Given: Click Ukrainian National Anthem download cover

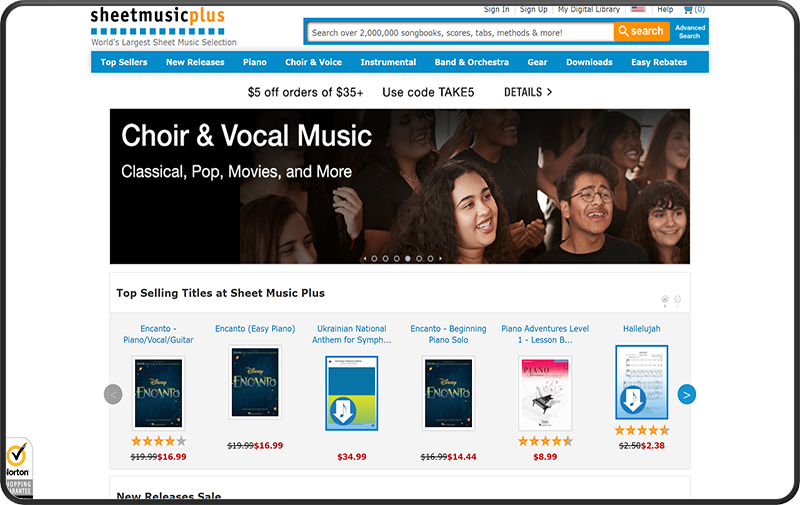Looking at the screenshot, I should (352, 393).
